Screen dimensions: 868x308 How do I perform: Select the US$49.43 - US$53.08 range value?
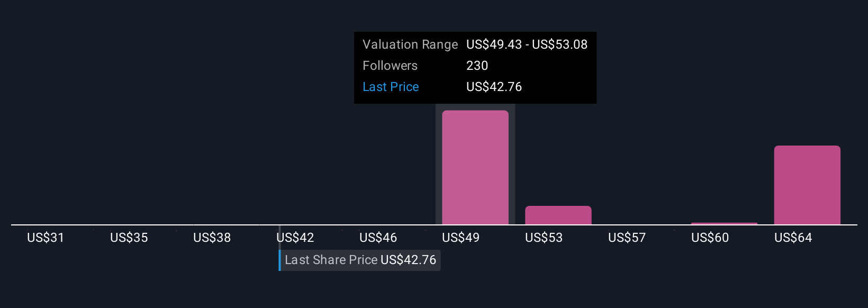point(527,44)
